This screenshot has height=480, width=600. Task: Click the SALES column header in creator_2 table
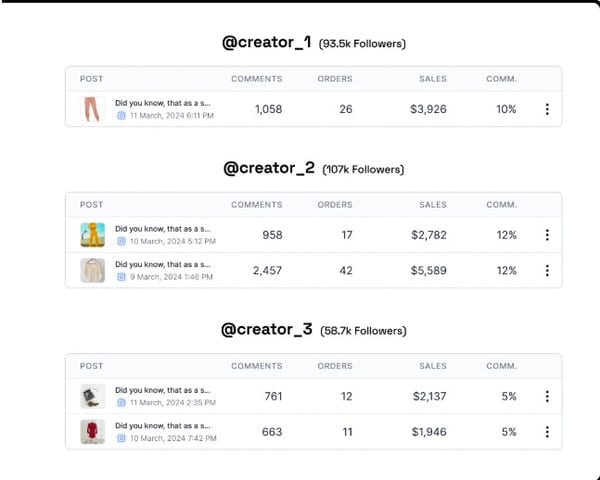point(432,205)
